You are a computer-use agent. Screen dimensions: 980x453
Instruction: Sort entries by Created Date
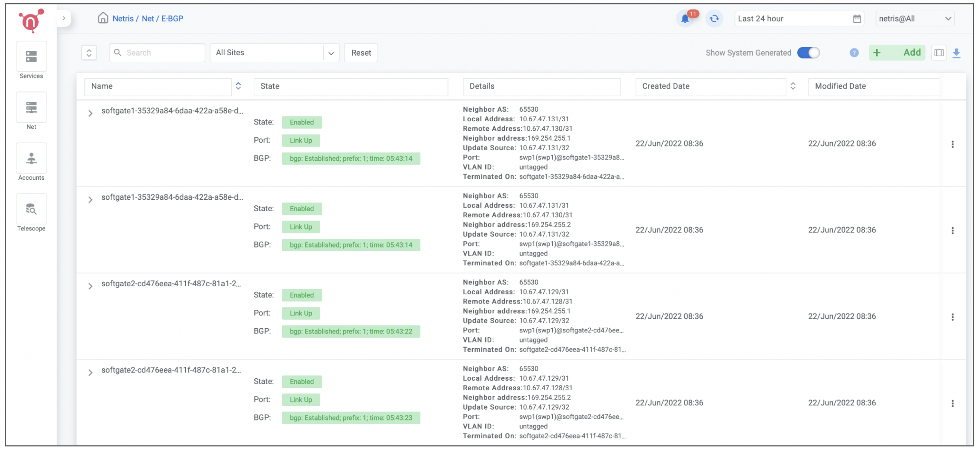(x=793, y=87)
